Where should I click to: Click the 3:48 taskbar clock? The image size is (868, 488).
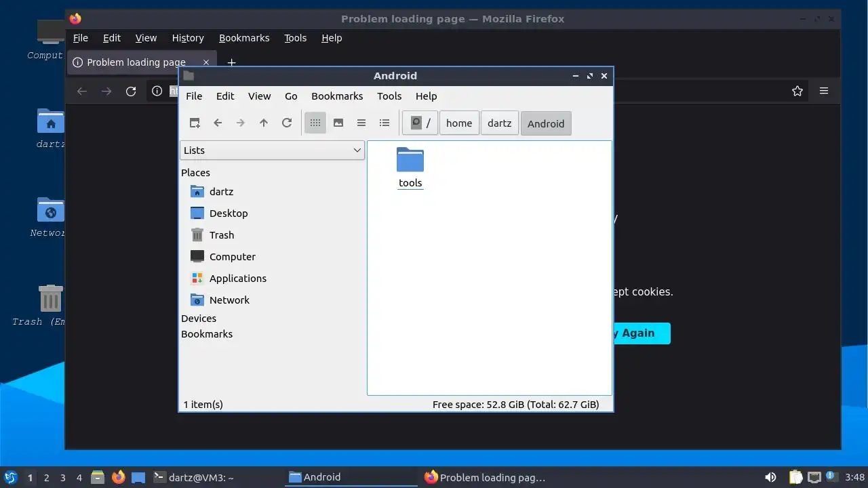point(855,477)
